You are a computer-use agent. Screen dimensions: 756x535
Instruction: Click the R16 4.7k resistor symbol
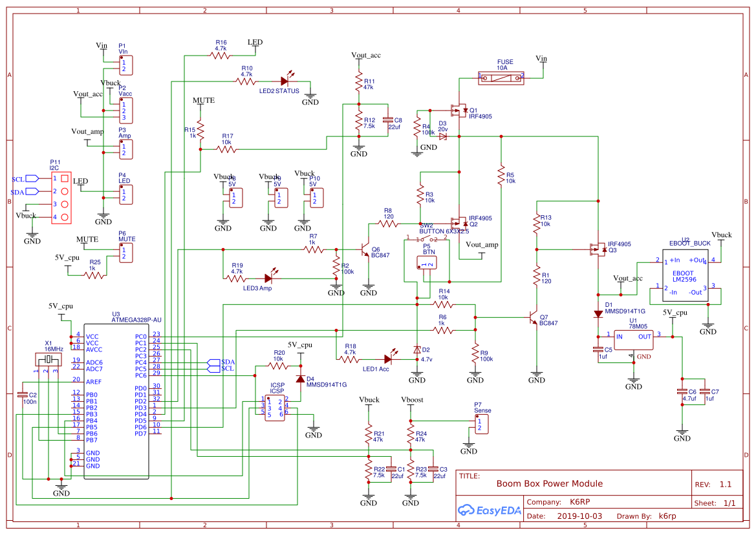pos(220,56)
